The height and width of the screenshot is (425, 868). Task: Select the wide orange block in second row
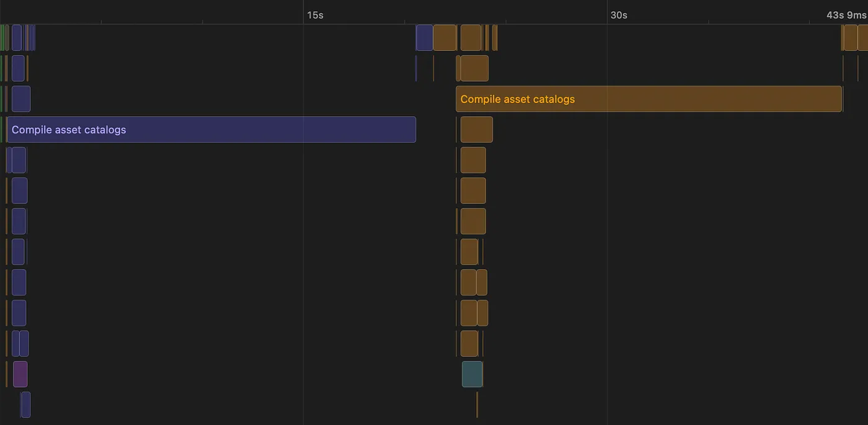474,68
